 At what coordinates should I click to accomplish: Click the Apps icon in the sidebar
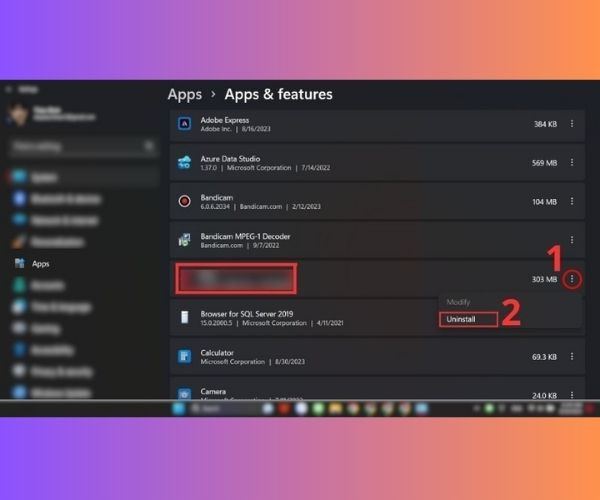tap(20, 263)
